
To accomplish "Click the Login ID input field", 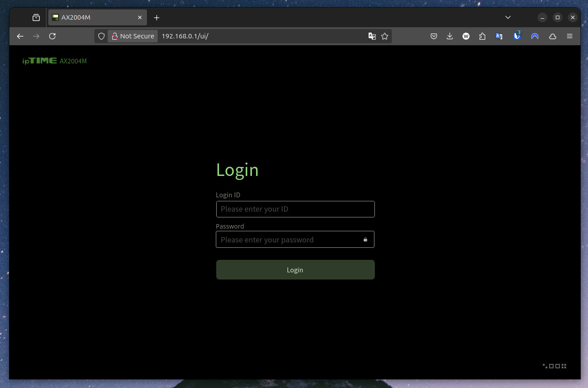I will (x=295, y=209).
